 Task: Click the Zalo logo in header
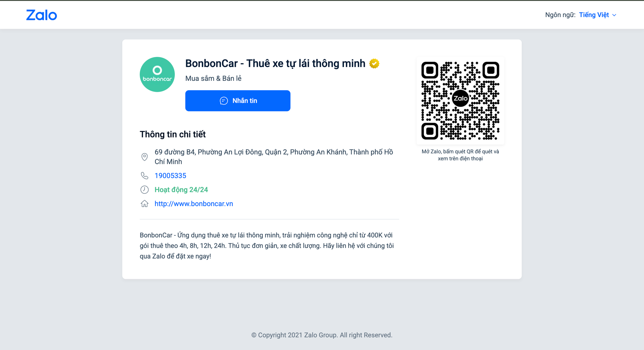[42, 15]
